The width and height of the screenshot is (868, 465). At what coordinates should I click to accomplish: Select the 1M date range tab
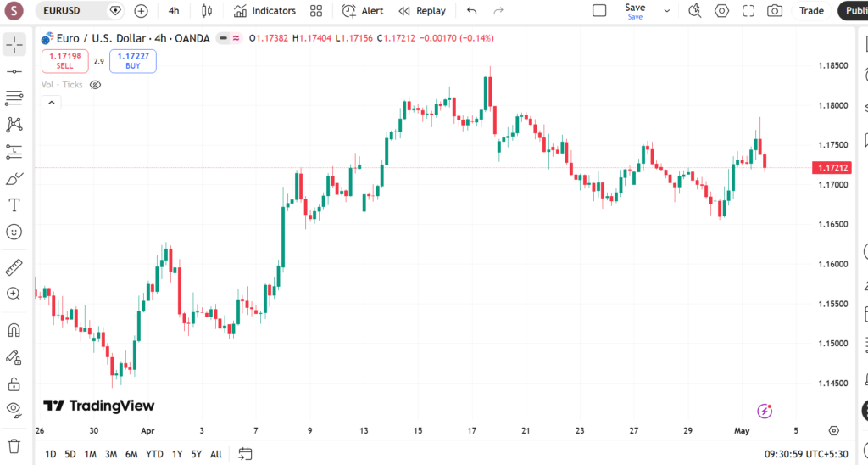pyautogui.click(x=90, y=454)
